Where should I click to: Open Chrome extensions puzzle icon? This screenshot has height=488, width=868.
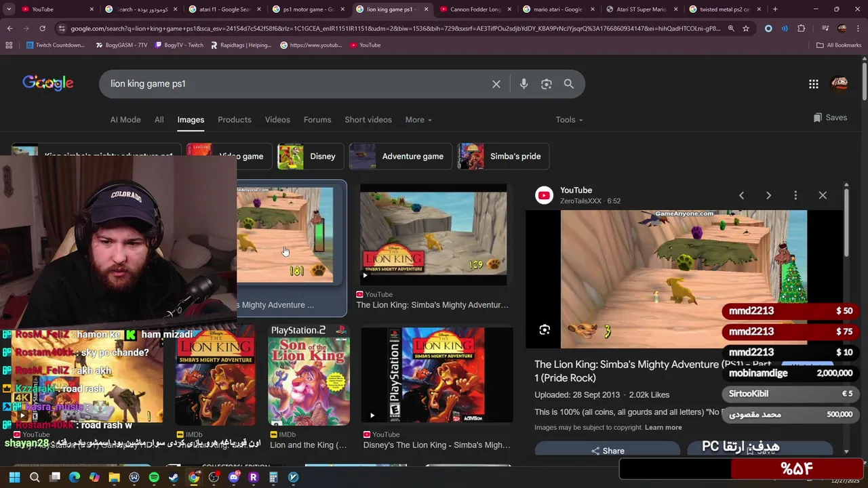pyautogui.click(x=802, y=28)
